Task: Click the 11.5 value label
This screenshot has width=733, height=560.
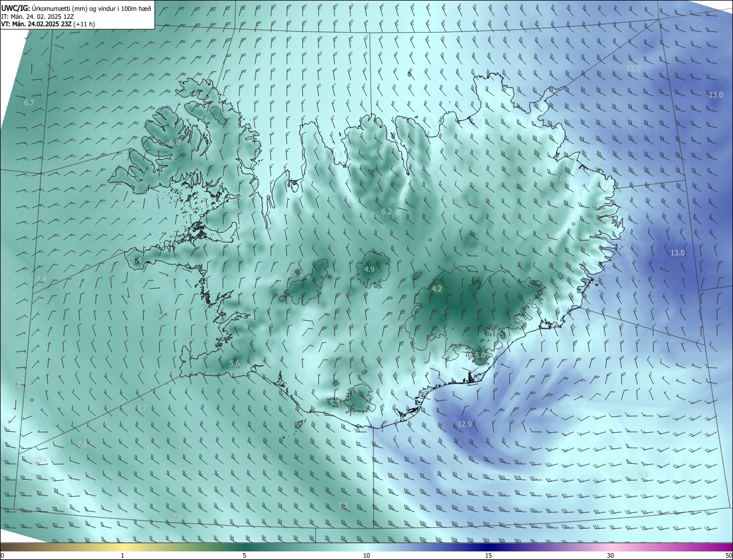Action: (633, 68)
